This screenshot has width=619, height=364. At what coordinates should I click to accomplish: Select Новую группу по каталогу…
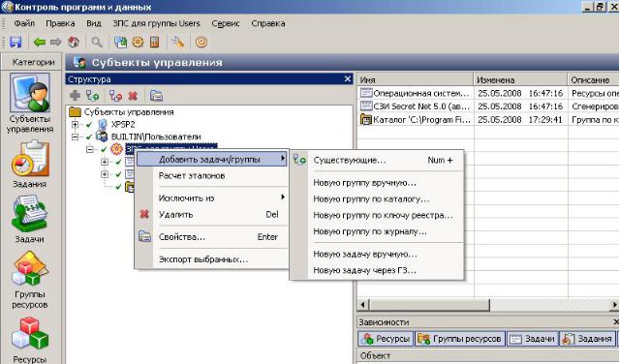point(377,198)
